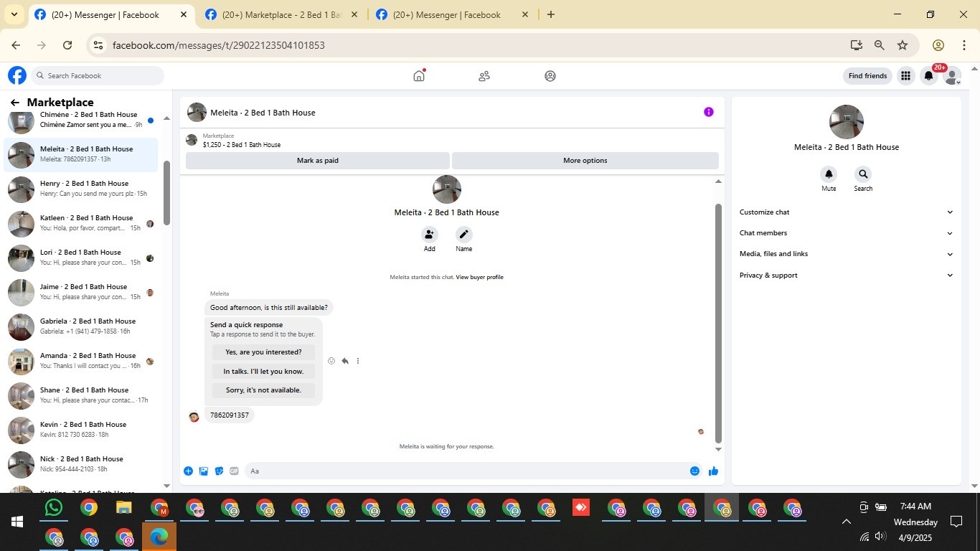Click the purple conversation information icon
This screenshot has height=551, width=980.
click(709, 112)
